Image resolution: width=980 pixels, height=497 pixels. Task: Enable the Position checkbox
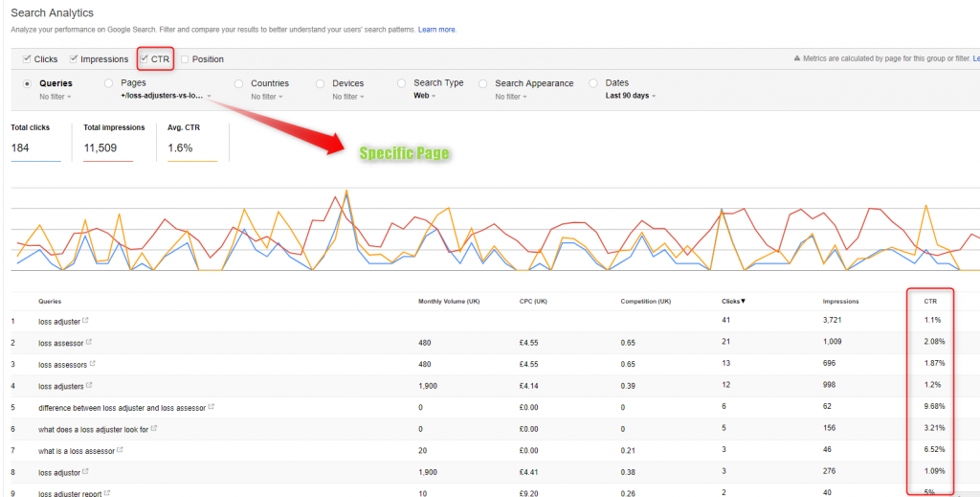tap(185, 59)
